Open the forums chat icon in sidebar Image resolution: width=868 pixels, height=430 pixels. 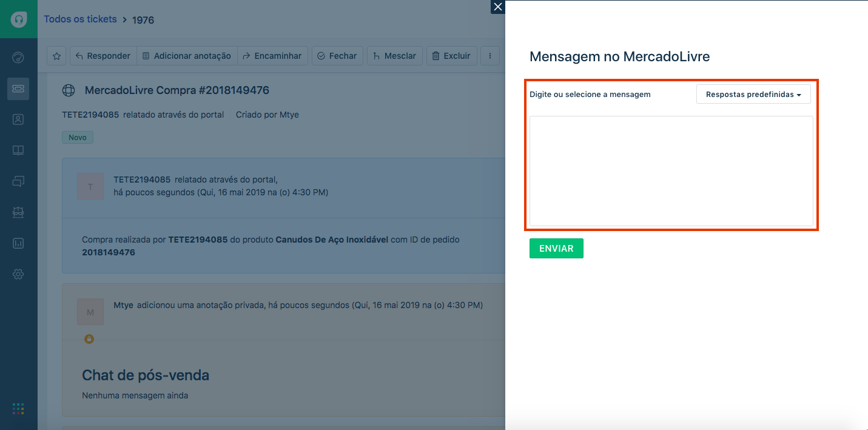[x=18, y=181]
